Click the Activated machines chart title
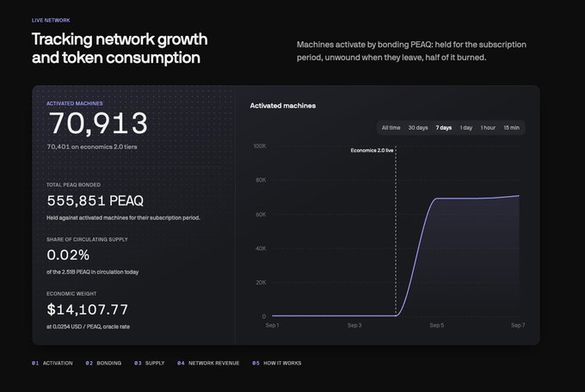The width and height of the screenshot is (585, 392). click(283, 106)
